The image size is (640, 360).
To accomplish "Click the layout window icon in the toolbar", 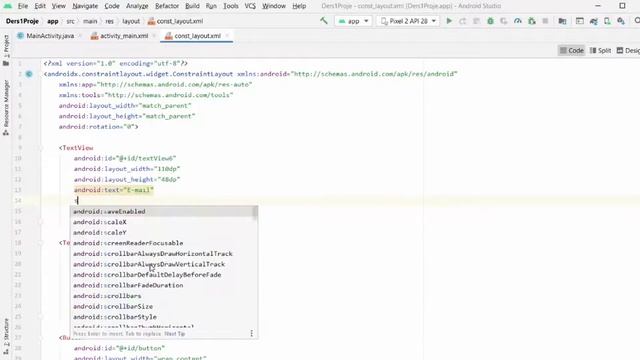I will 580,21.
